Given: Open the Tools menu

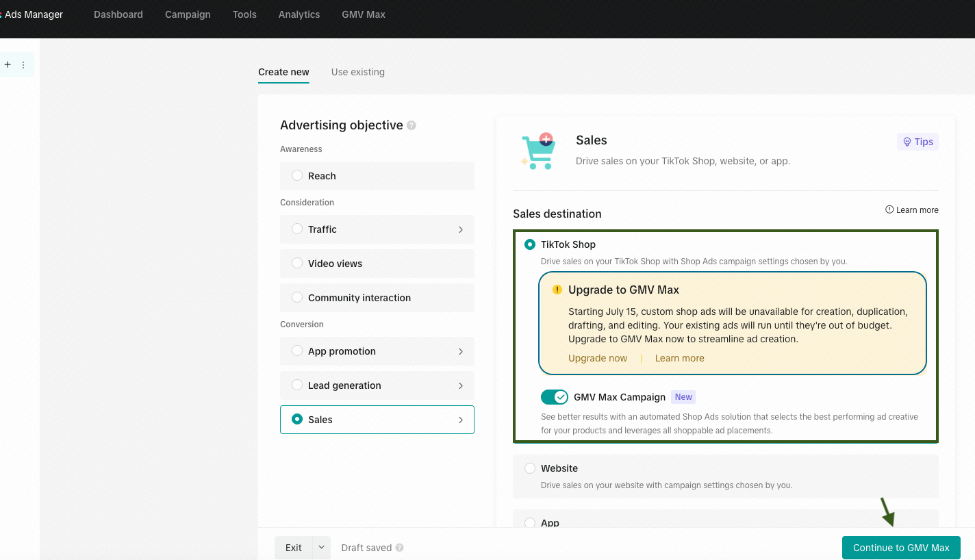Looking at the screenshot, I should pyautogui.click(x=244, y=14).
